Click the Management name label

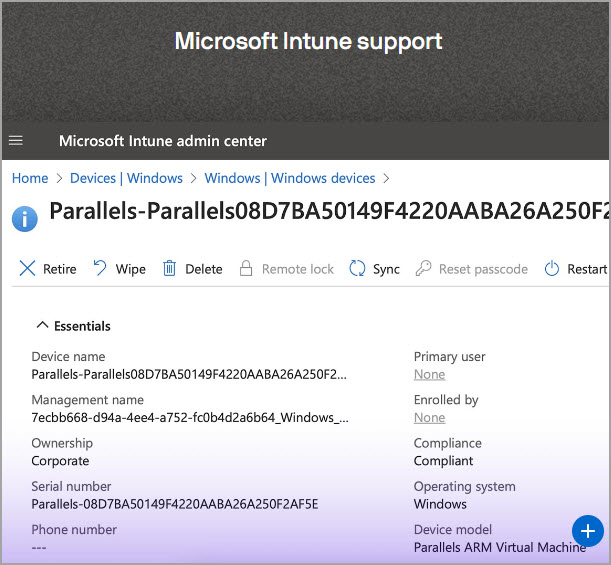pyautogui.click(x=88, y=400)
